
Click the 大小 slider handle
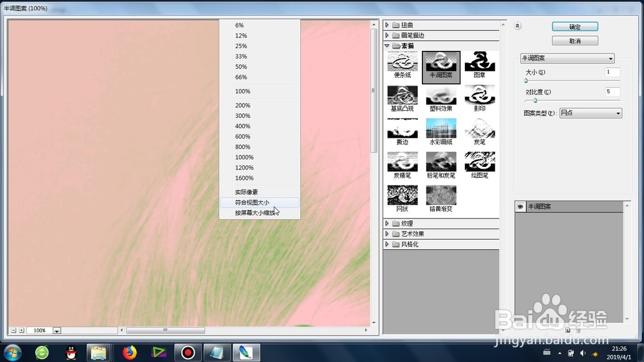(526, 80)
